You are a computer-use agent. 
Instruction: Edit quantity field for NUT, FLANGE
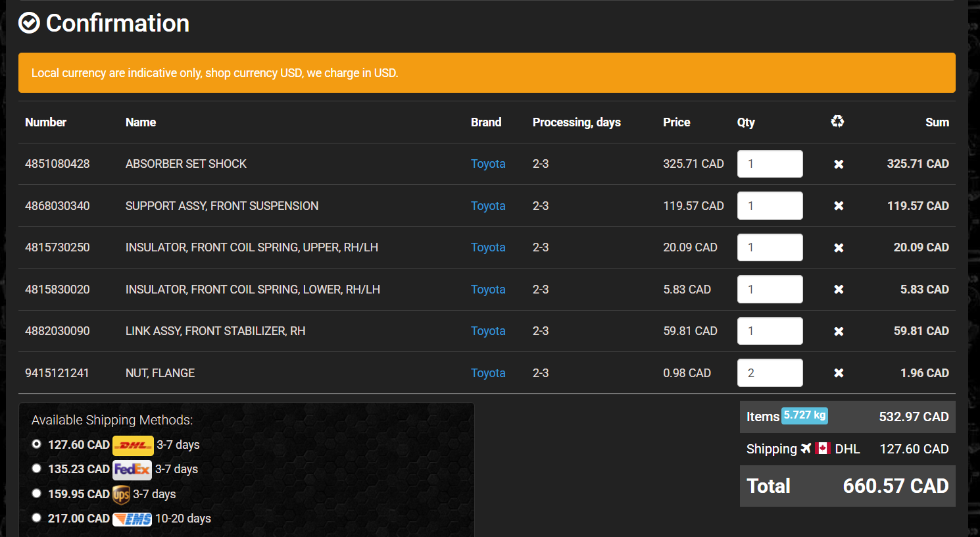coord(770,372)
